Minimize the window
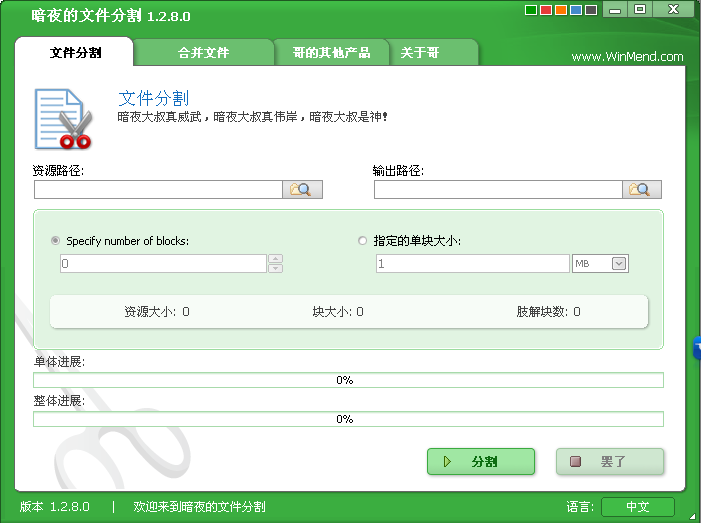This screenshot has height=523, width=701. (x=615, y=9)
